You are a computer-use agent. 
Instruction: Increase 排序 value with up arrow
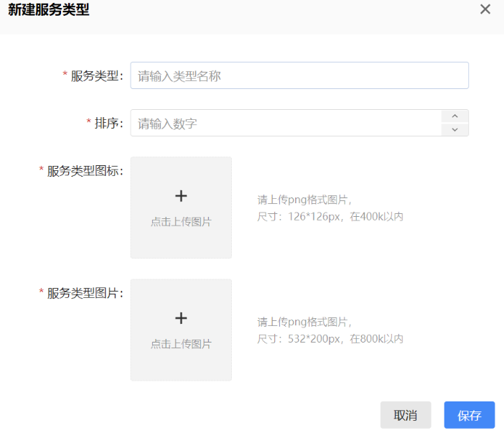coord(454,116)
